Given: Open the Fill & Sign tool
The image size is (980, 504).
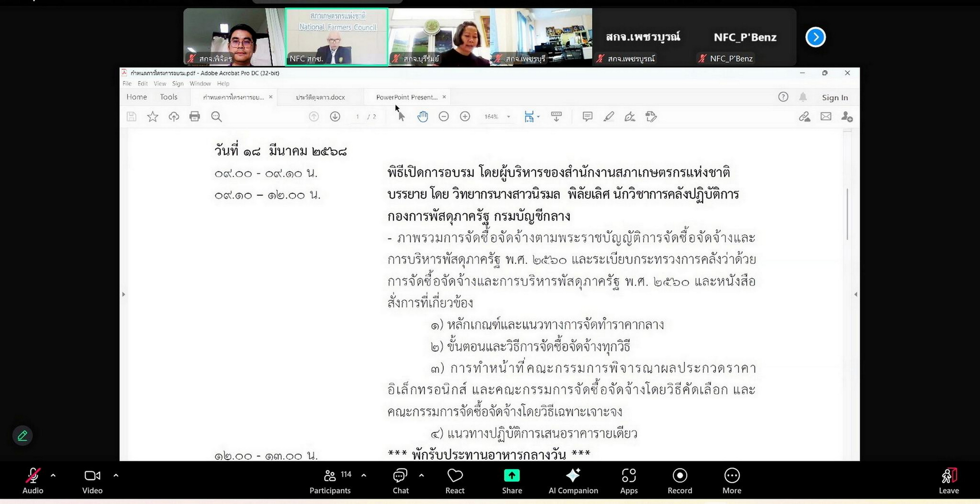Looking at the screenshot, I should 630,116.
